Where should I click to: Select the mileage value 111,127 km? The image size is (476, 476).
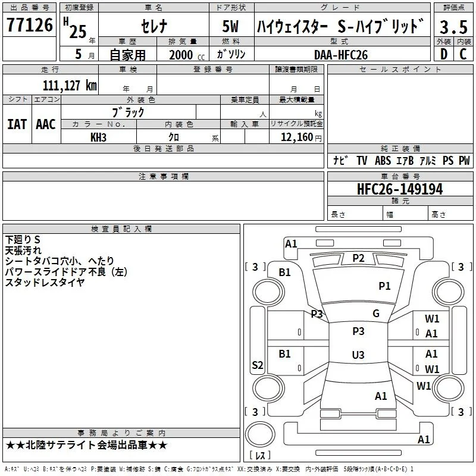tap(70, 86)
